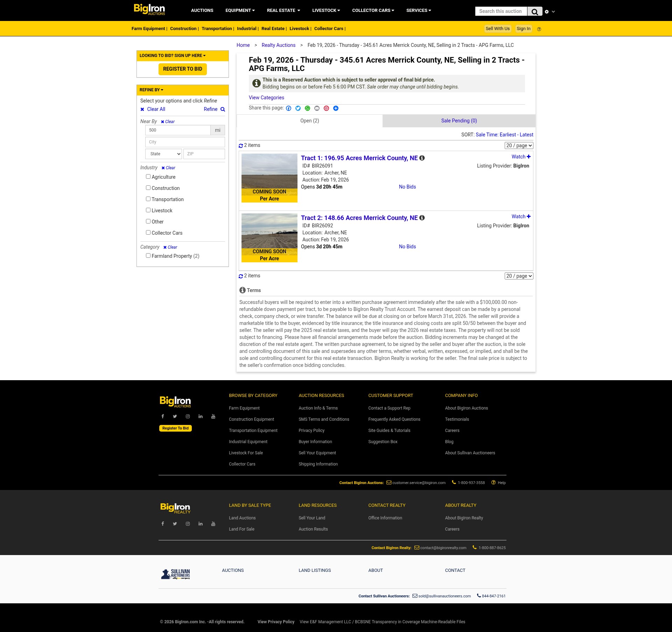Image resolution: width=672 pixels, height=632 pixels.
Task: Open BigIron Auctions footer Twitter icon
Action: (175, 416)
